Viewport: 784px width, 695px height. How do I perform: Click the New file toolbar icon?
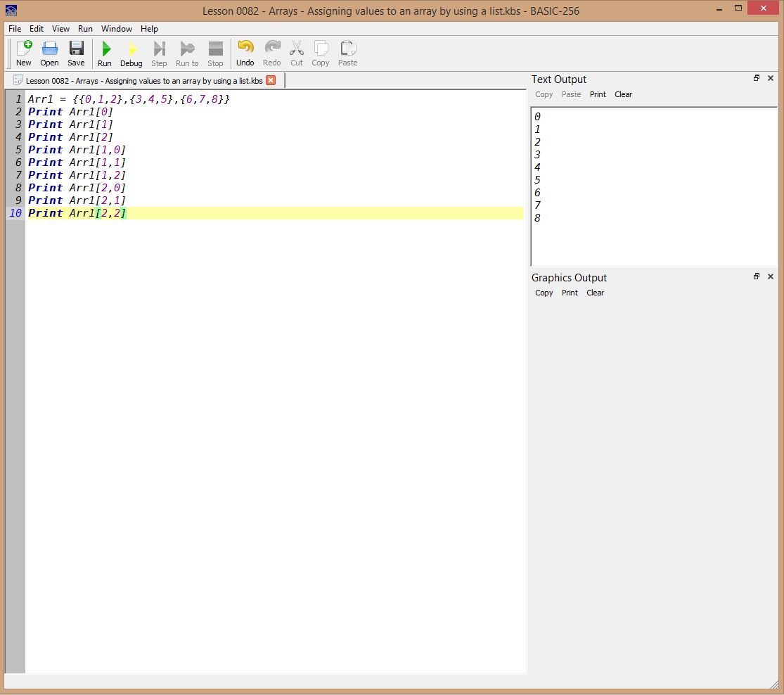click(x=23, y=53)
